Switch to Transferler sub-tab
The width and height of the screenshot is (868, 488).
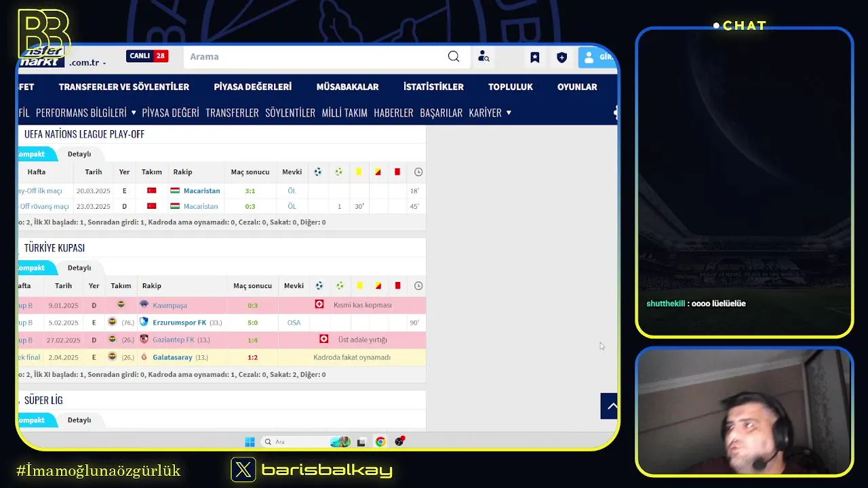pyautogui.click(x=232, y=113)
